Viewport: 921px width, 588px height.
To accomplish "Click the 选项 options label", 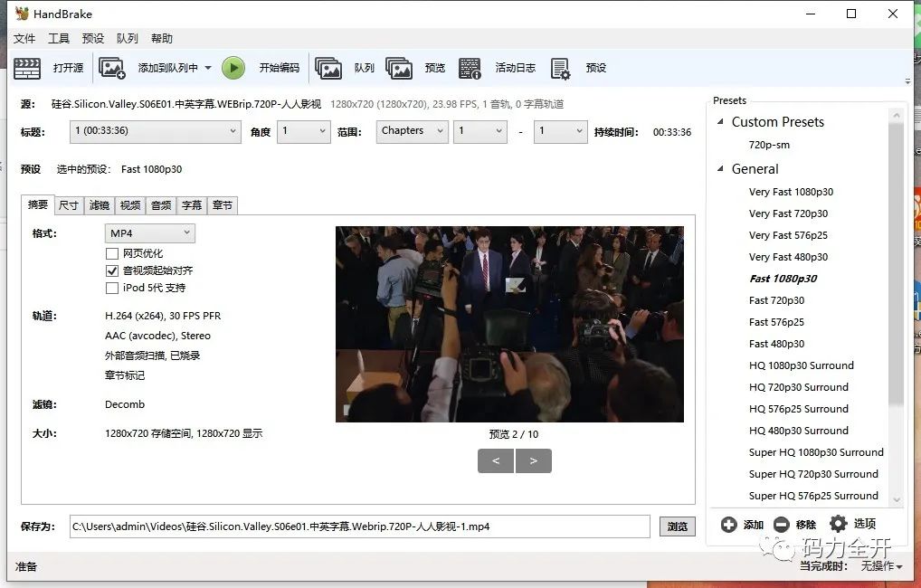I will (x=865, y=524).
